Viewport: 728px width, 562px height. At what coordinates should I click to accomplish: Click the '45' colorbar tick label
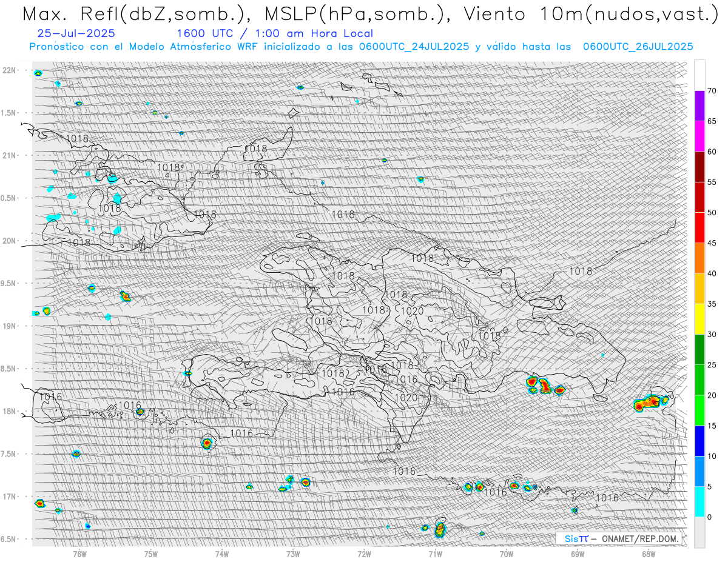[x=712, y=243]
